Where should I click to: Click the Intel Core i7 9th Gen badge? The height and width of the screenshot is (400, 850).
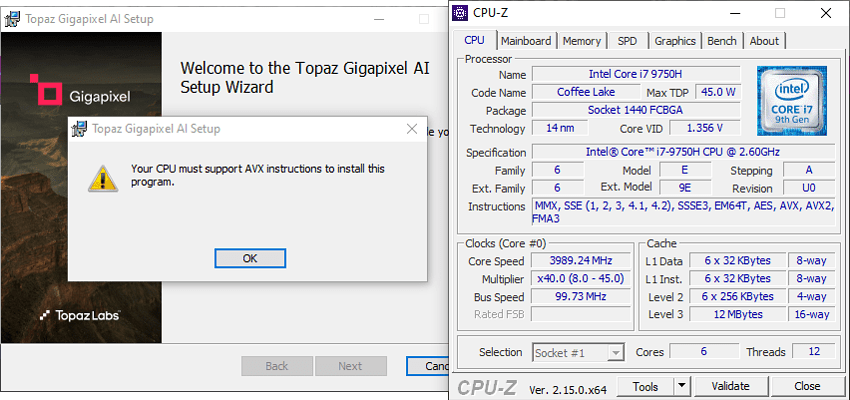pos(792,101)
